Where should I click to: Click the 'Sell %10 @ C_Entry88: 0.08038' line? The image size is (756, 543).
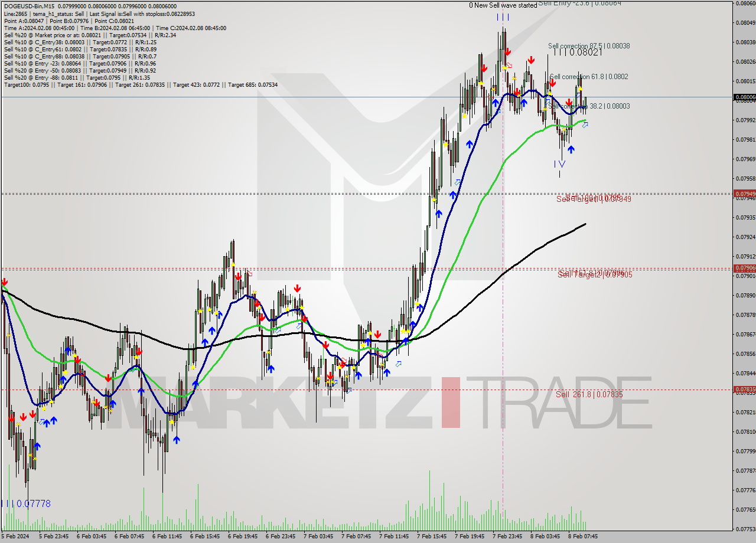click(80, 56)
